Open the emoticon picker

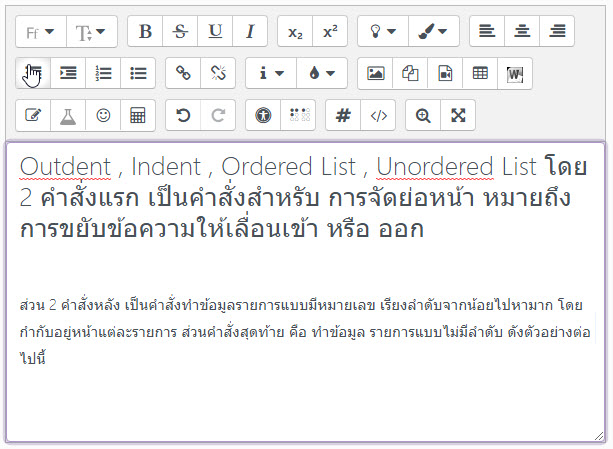[103, 115]
